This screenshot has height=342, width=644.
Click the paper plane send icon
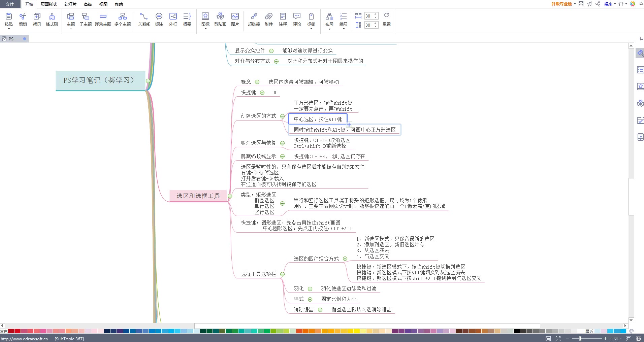589,4
